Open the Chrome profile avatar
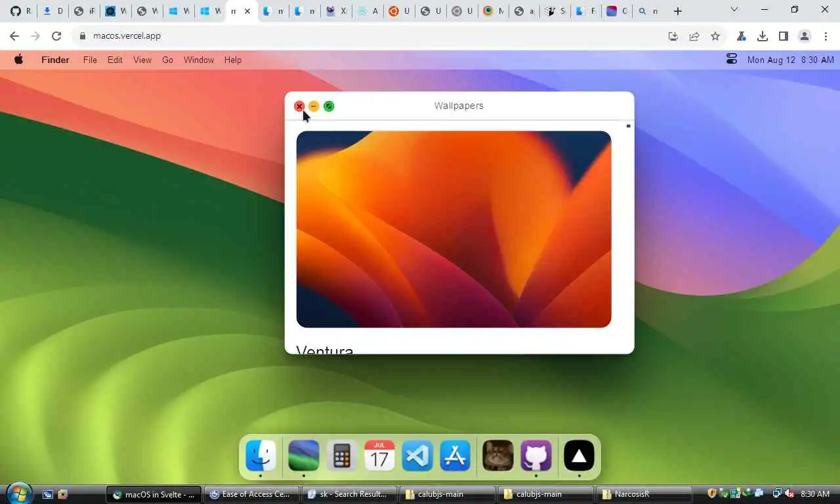This screenshot has width=840, height=504. click(805, 36)
